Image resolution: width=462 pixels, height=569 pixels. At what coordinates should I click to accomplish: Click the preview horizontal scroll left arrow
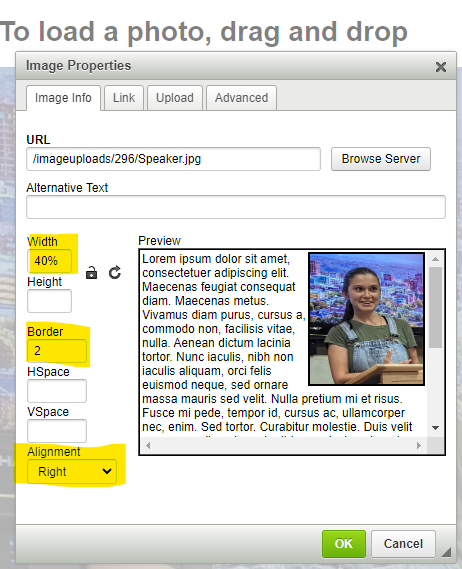[148, 445]
